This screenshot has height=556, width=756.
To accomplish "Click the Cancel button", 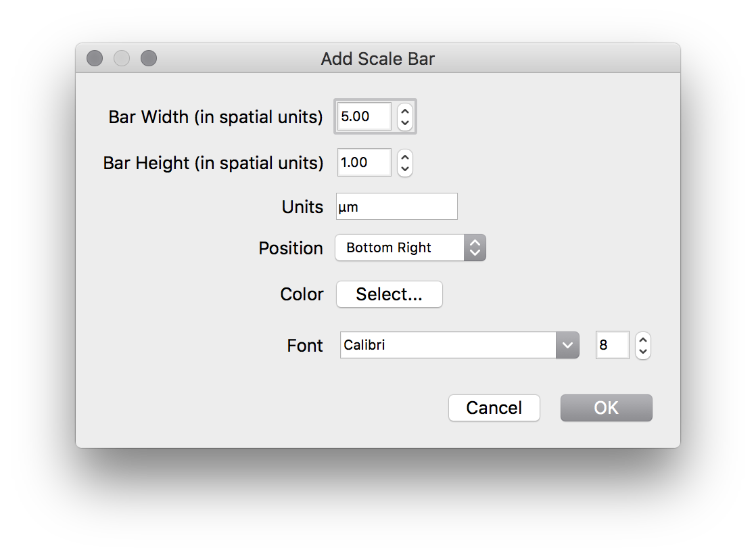I will 494,408.
